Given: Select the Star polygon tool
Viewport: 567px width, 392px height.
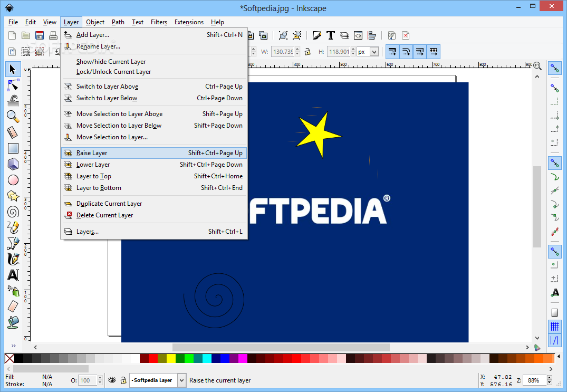Looking at the screenshot, I should click(13, 196).
